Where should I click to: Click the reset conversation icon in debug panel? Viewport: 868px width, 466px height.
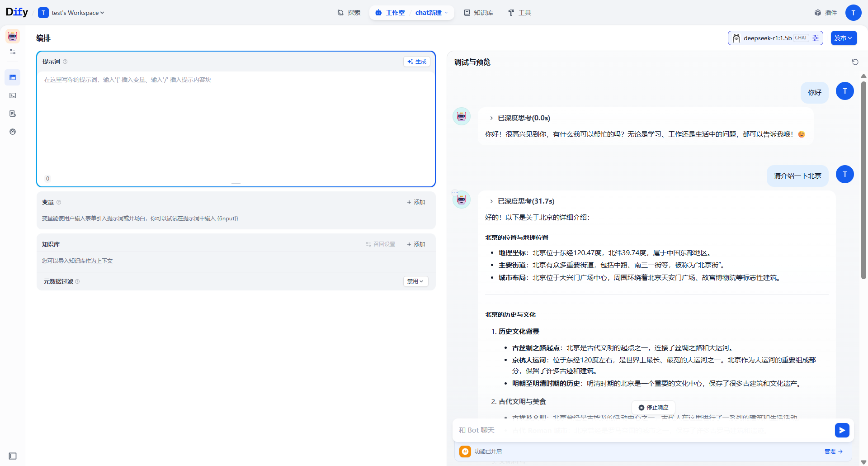855,62
